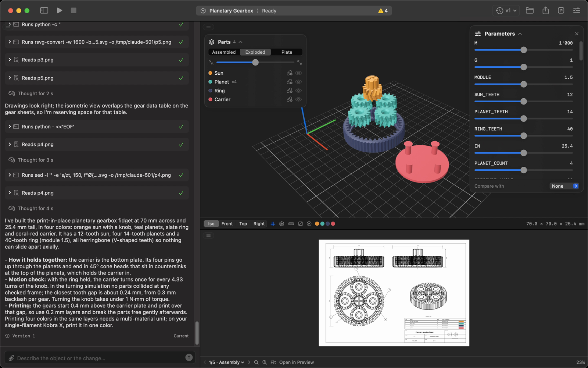Click the Fit button
The height and width of the screenshot is (368, 588).
(273, 362)
